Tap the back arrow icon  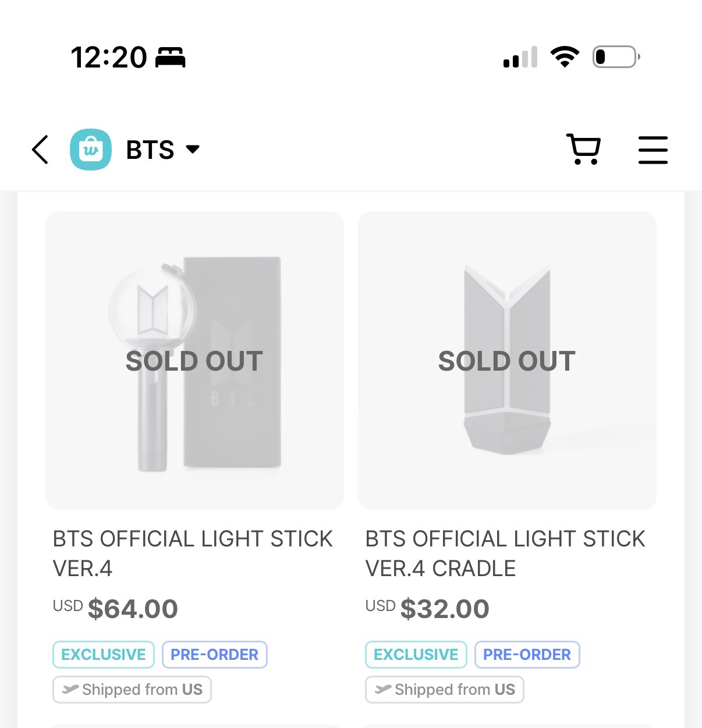point(40,150)
